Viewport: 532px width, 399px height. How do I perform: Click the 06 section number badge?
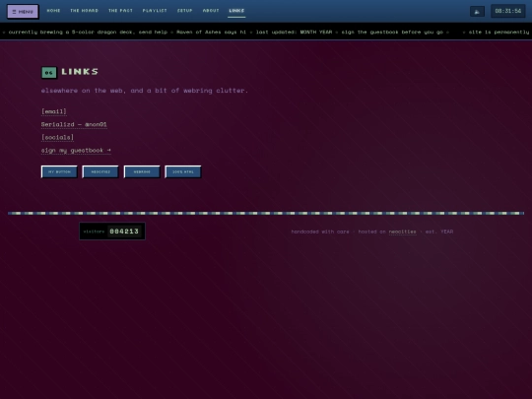click(x=49, y=72)
